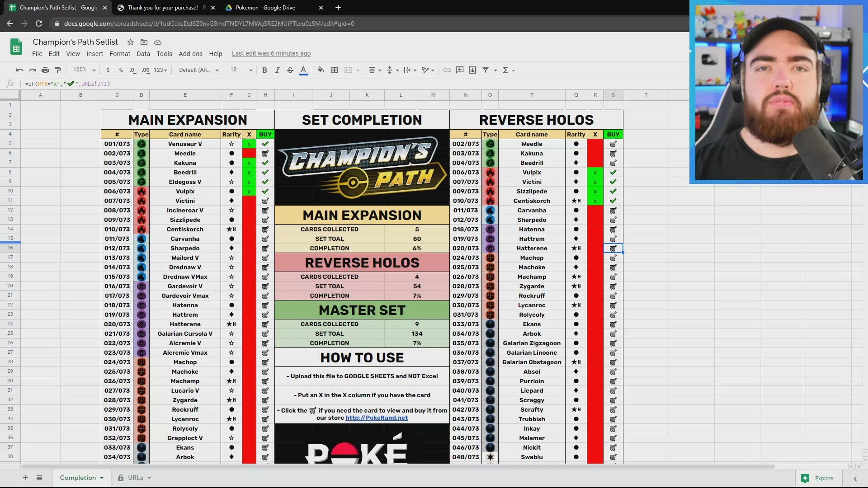Star the Champion's Path Setlist document

tap(131, 42)
